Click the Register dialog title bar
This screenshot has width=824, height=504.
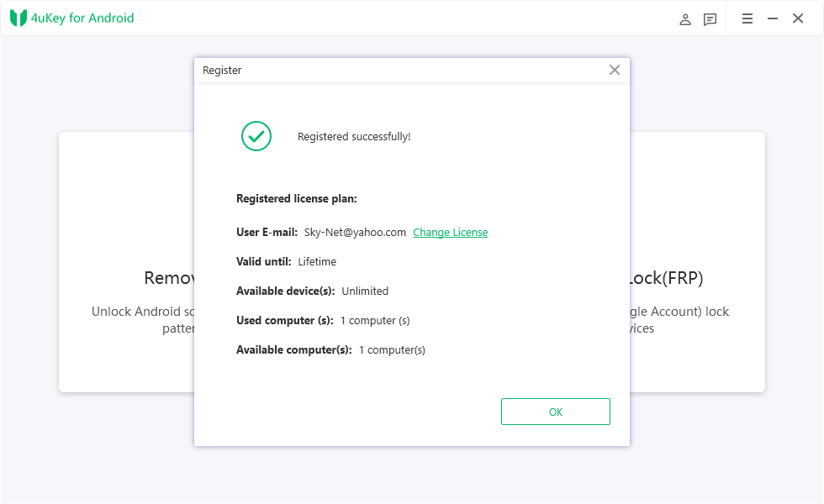[x=411, y=70]
